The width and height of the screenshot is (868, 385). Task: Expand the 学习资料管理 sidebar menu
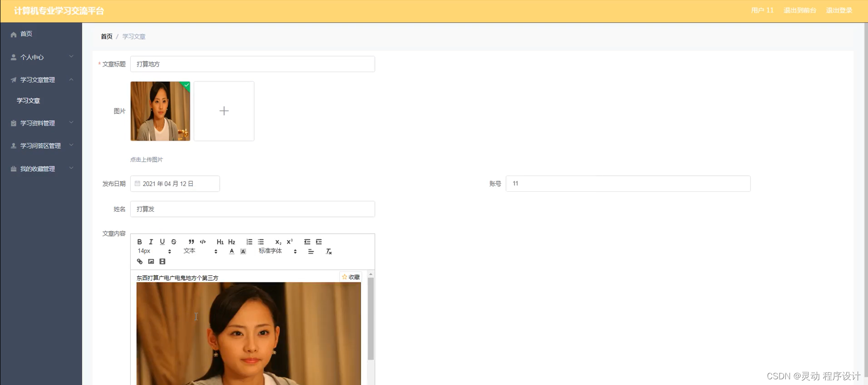[41, 123]
